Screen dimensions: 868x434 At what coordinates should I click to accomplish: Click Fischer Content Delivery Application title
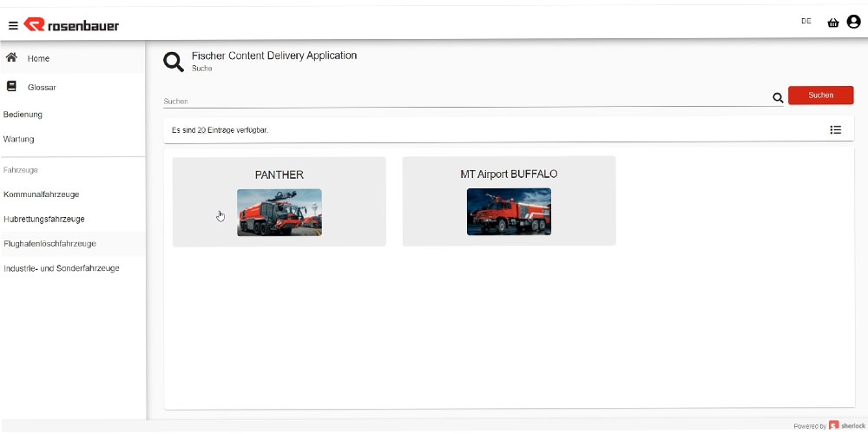[x=274, y=56]
